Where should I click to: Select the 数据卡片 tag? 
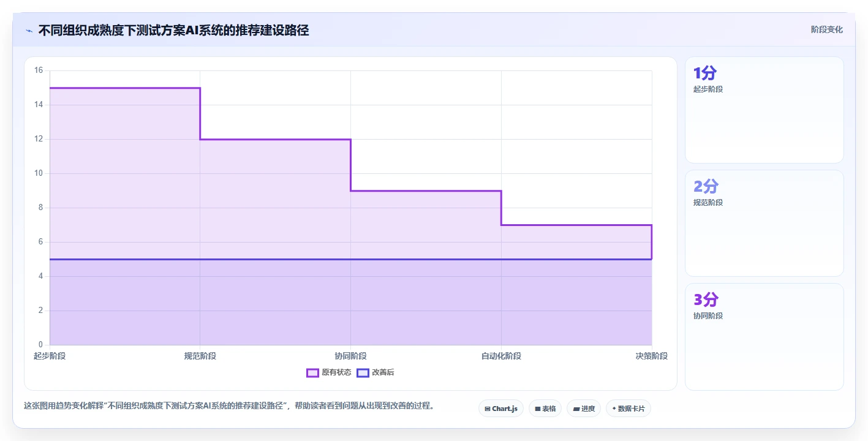tap(628, 409)
